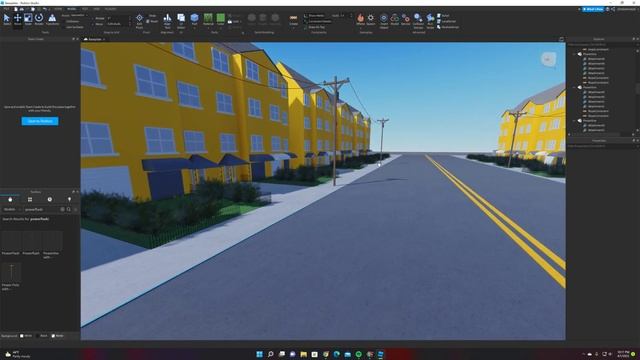Switch to the Model ribbon tab
The height and width of the screenshot is (360, 640).
(71, 9)
